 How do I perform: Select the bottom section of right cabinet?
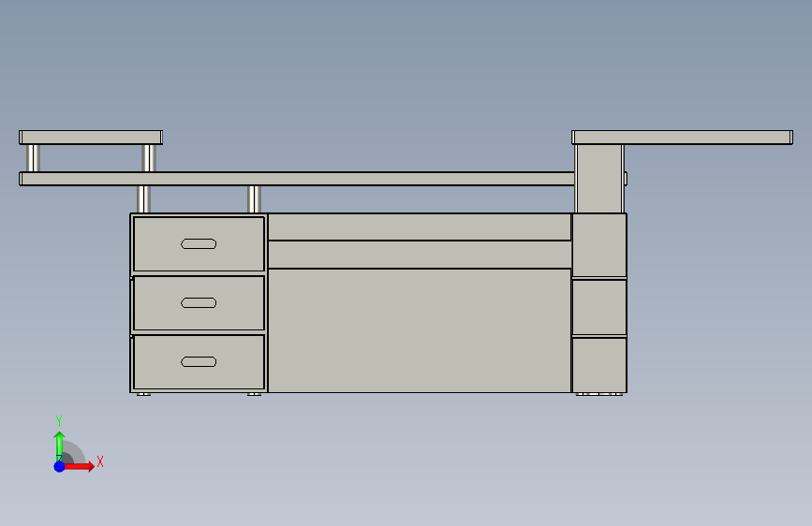click(x=599, y=365)
